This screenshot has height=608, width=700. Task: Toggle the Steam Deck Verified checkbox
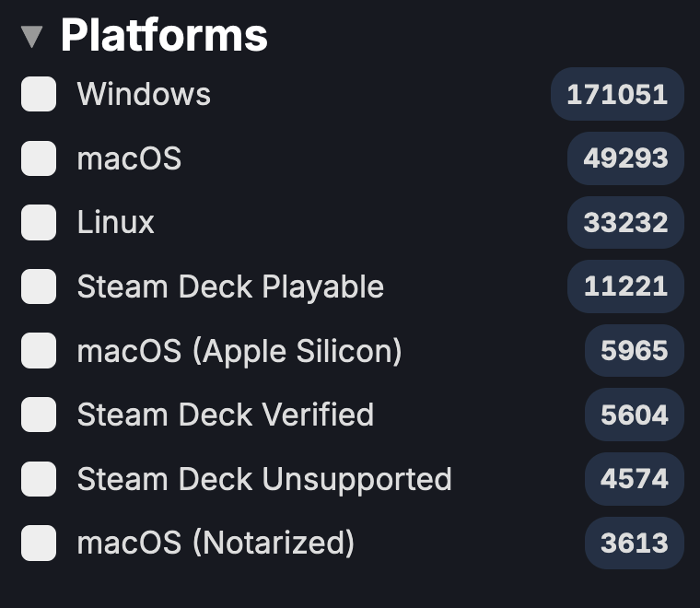pos(39,415)
